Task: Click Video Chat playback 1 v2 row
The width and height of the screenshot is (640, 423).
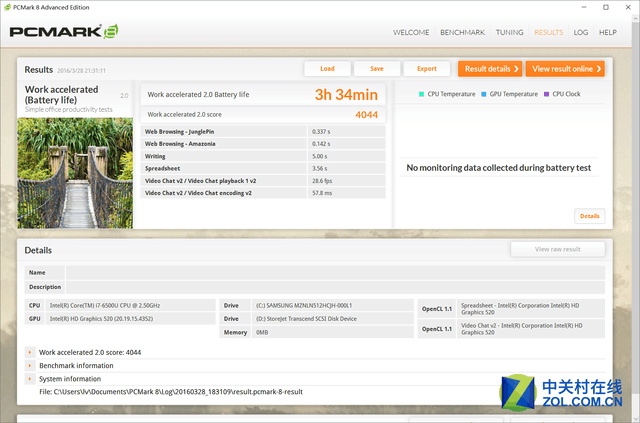Action: point(263,180)
